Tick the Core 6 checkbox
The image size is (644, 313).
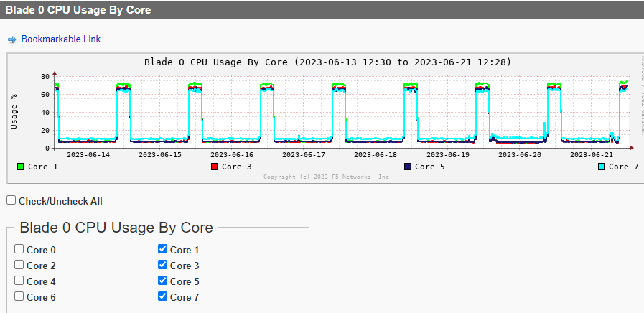click(19, 297)
